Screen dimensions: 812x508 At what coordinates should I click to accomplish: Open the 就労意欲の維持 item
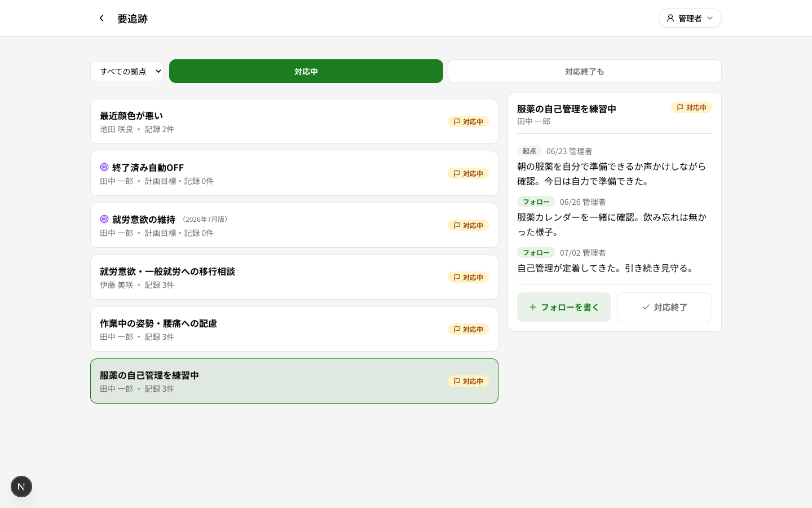coord(294,225)
